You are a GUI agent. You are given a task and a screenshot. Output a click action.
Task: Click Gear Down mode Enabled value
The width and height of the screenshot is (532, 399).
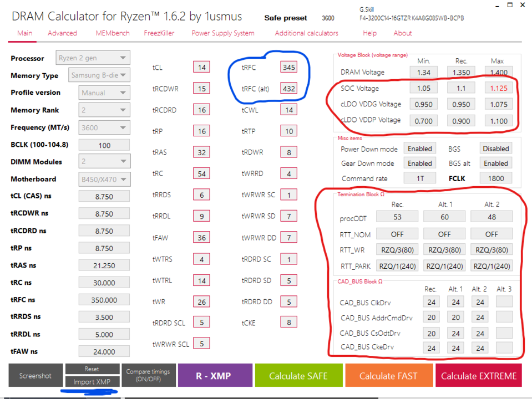tap(420, 163)
